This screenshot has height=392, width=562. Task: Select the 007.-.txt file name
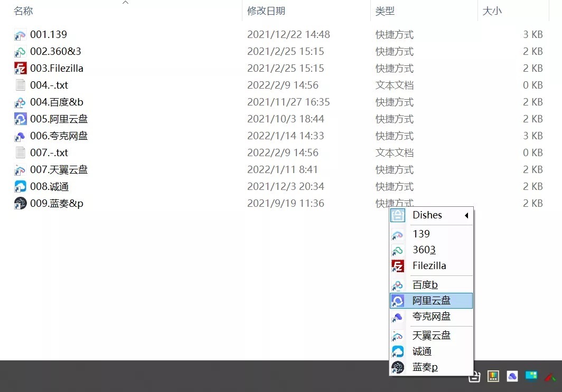point(49,152)
